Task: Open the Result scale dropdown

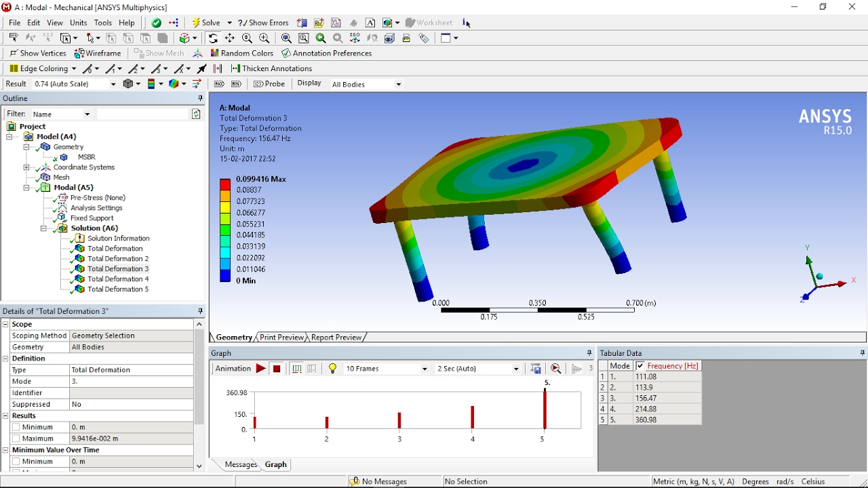Action: [113, 85]
